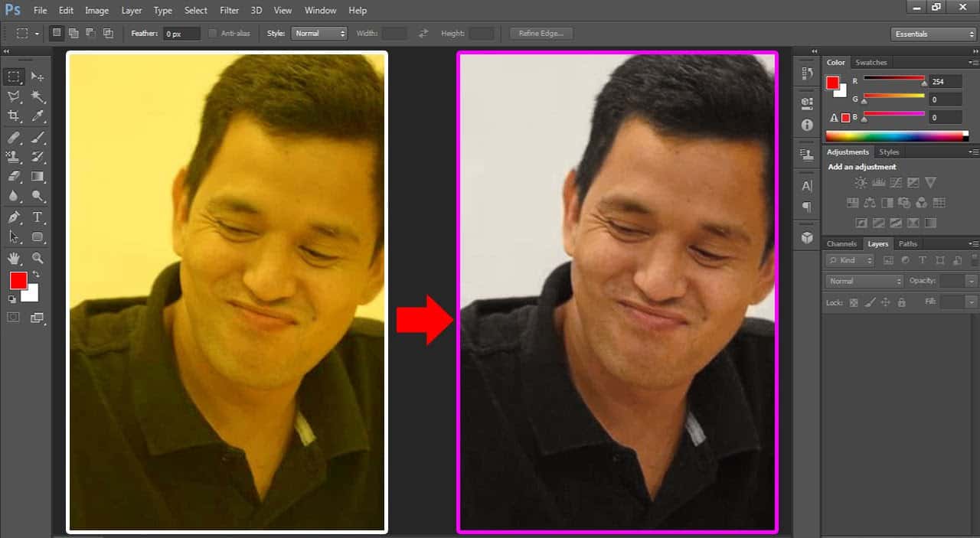Viewport: 980px width, 538px height.
Task: Activate the Zoom tool
Action: click(37, 259)
